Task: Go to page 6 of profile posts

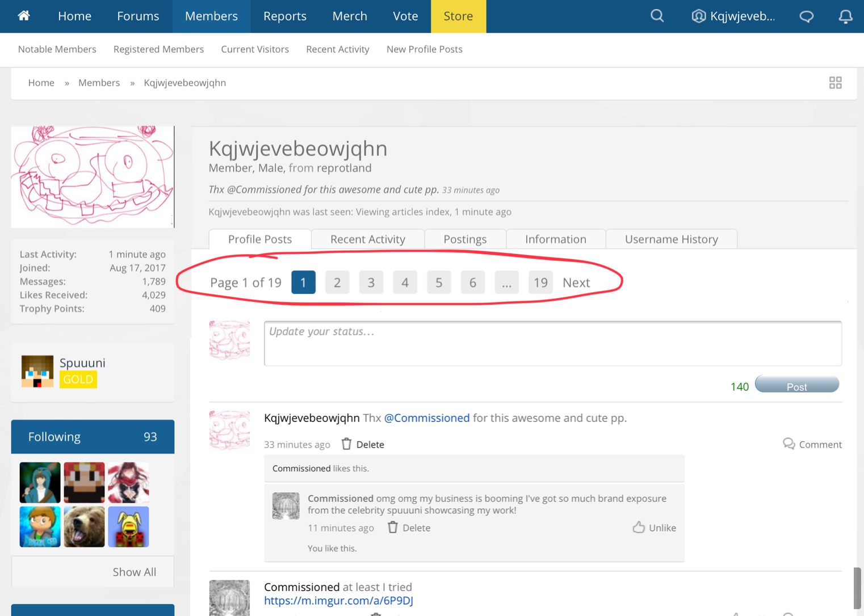Action: [x=473, y=282]
